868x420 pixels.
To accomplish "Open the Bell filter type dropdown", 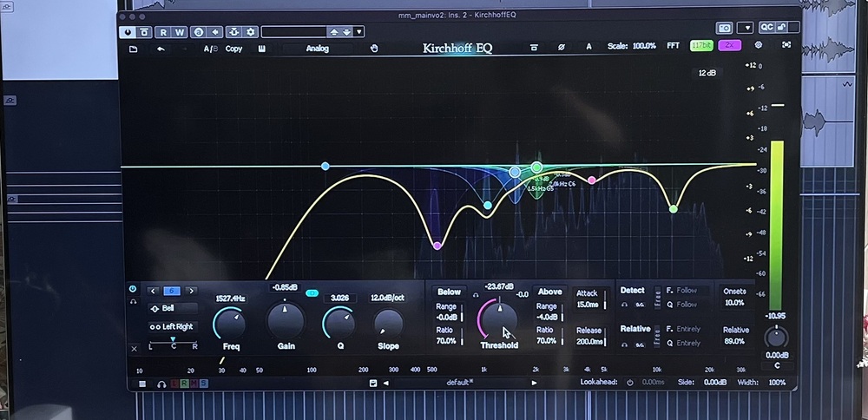I will click(x=172, y=308).
